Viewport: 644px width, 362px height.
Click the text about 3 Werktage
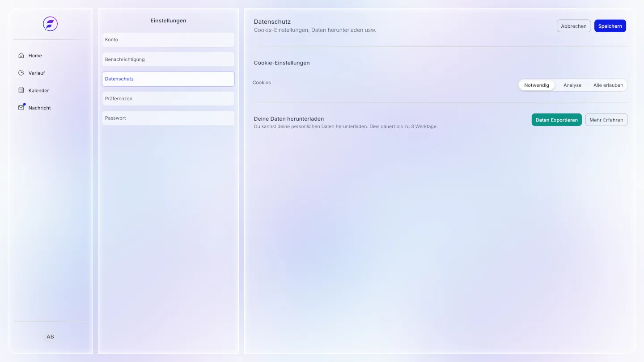[346, 126]
